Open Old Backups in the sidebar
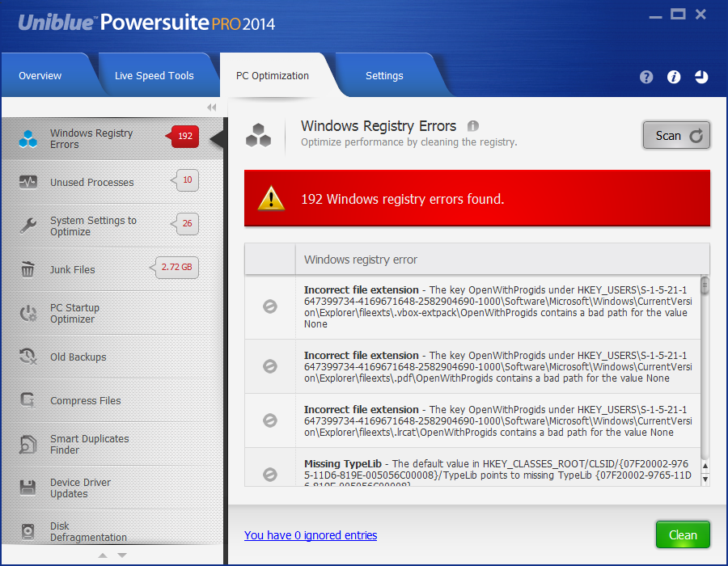Image resolution: width=728 pixels, height=566 pixels. point(112,357)
